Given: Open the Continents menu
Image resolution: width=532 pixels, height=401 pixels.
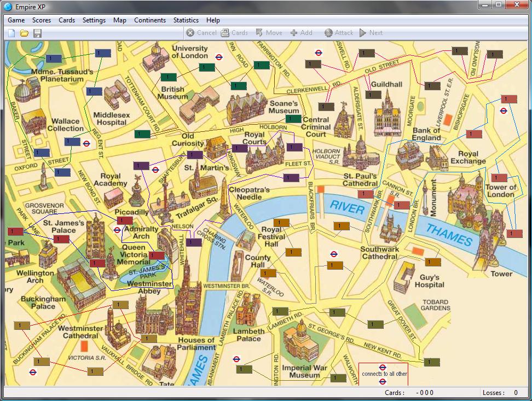Looking at the screenshot, I should click(x=150, y=20).
